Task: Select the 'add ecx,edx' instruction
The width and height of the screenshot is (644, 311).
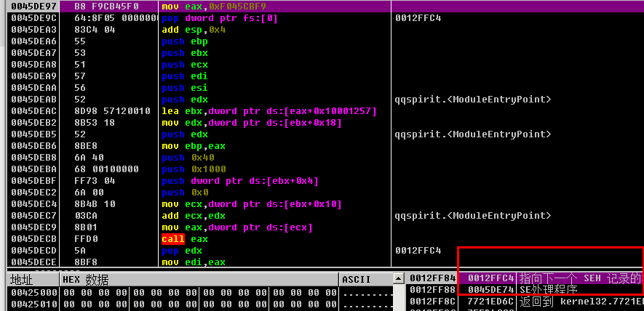Action: click(194, 215)
